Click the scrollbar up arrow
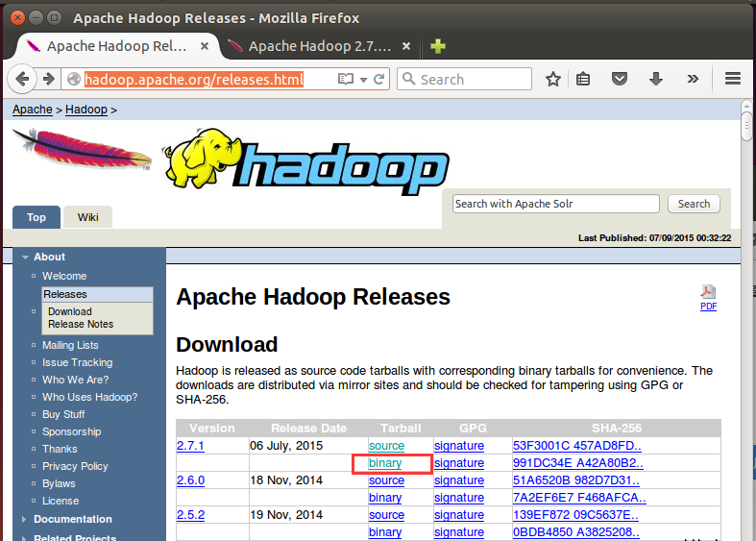Screen dimensions: 756x541 (746, 106)
